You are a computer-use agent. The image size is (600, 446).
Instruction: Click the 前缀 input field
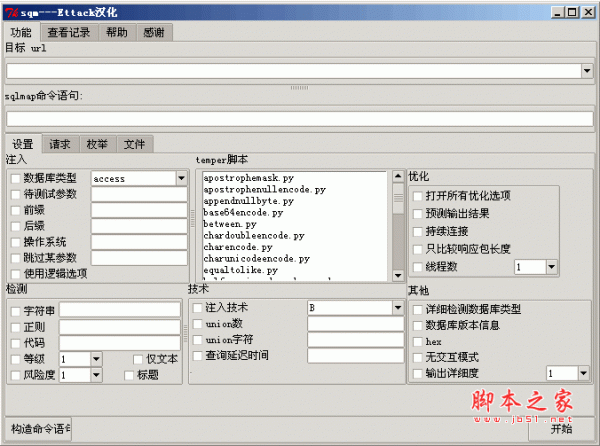point(139,211)
